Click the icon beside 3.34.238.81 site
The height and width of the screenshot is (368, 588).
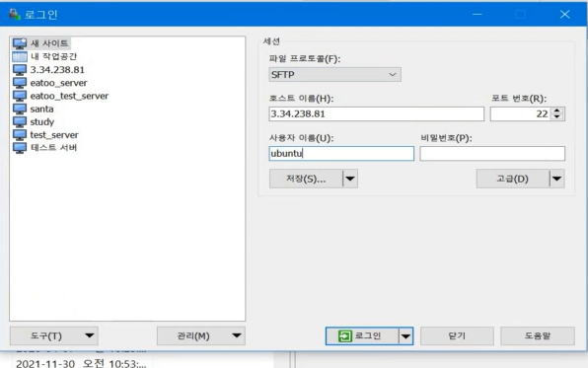click(x=20, y=70)
